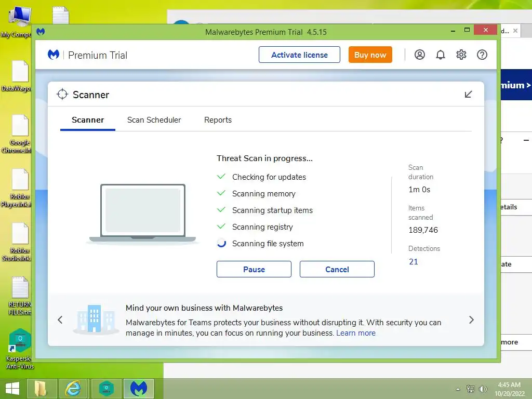Select Malwarebytes taskbar icon

(x=139, y=389)
